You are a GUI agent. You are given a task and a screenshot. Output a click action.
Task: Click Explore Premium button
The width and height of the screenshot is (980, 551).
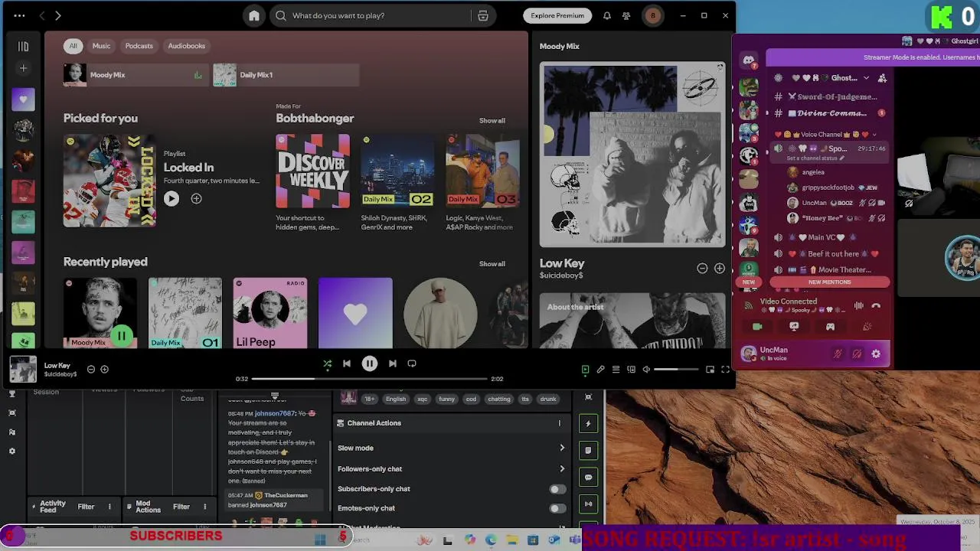click(557, 15)
